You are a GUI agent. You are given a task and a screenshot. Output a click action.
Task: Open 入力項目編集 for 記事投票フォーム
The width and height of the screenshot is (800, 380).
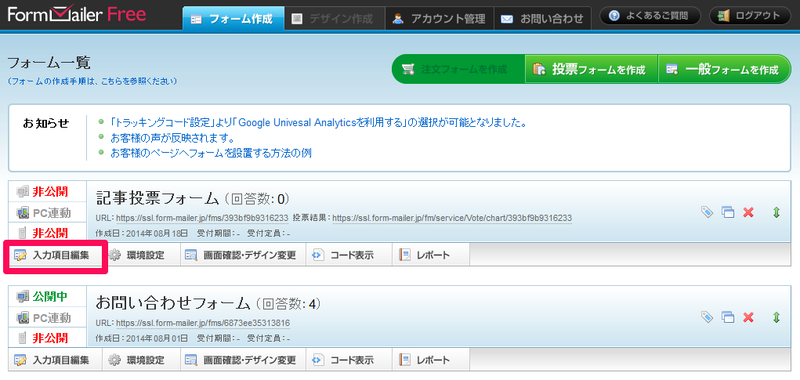(x=56, y=255)
